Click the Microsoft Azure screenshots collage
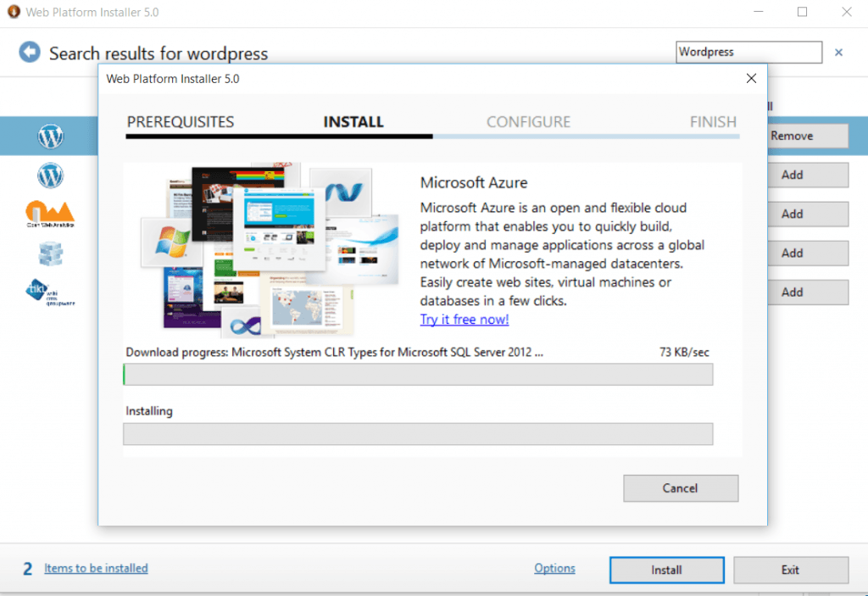 pyautogui.click(x=270, y=250)
